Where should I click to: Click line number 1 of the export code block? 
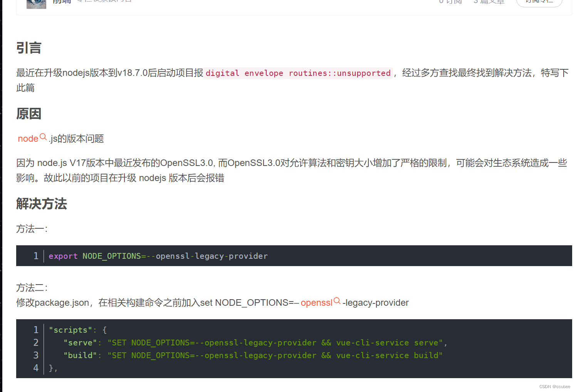(x=36, y=256)
